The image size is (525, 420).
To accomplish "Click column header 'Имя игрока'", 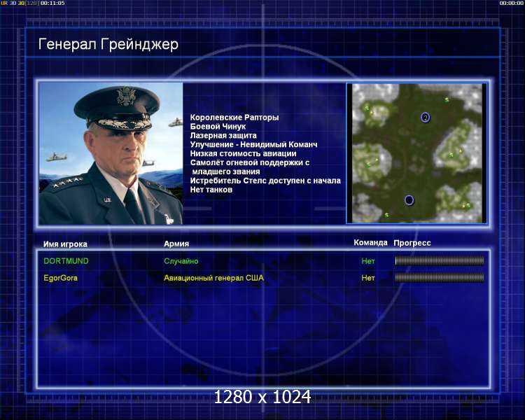I will pyautogui.click(x=65, y=244).
